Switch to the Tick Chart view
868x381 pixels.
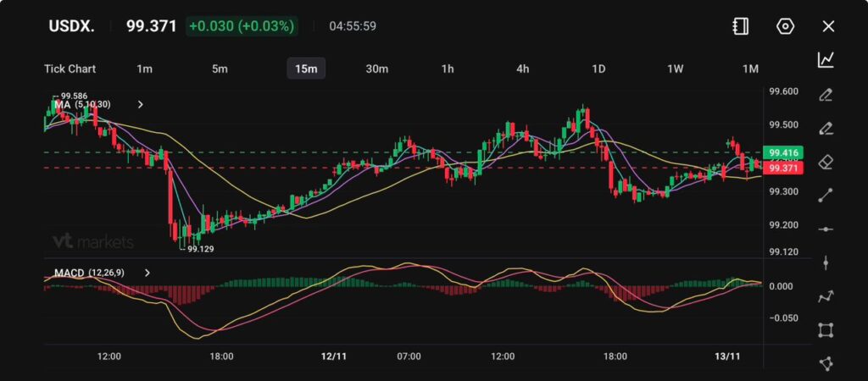[x=70, y=69]
